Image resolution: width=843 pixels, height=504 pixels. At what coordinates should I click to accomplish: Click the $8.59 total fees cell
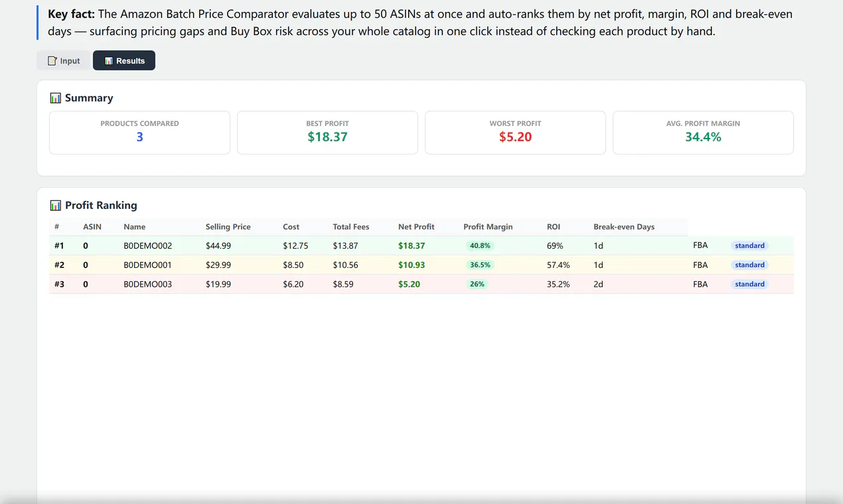pos(343,284)
